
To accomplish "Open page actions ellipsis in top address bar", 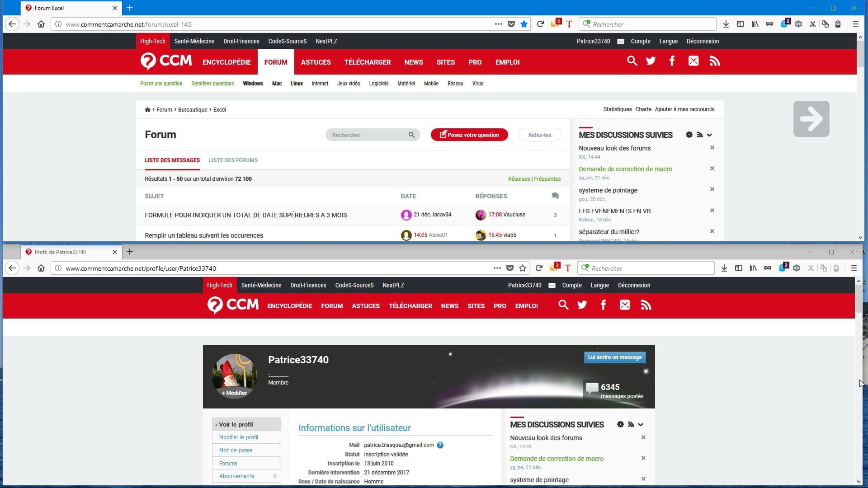I will pos(498,24).
